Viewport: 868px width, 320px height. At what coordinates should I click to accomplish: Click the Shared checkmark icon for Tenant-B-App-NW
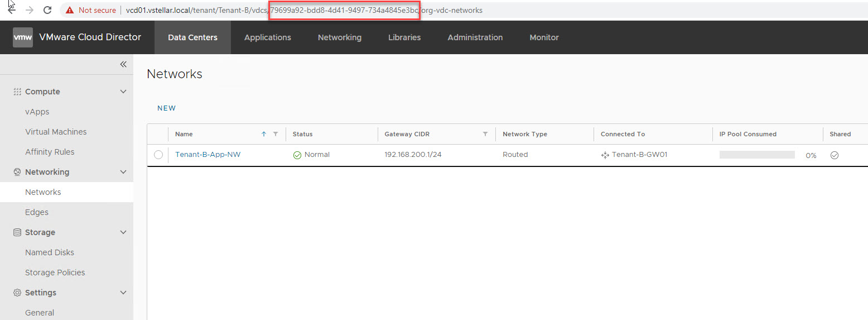point(834,155)
